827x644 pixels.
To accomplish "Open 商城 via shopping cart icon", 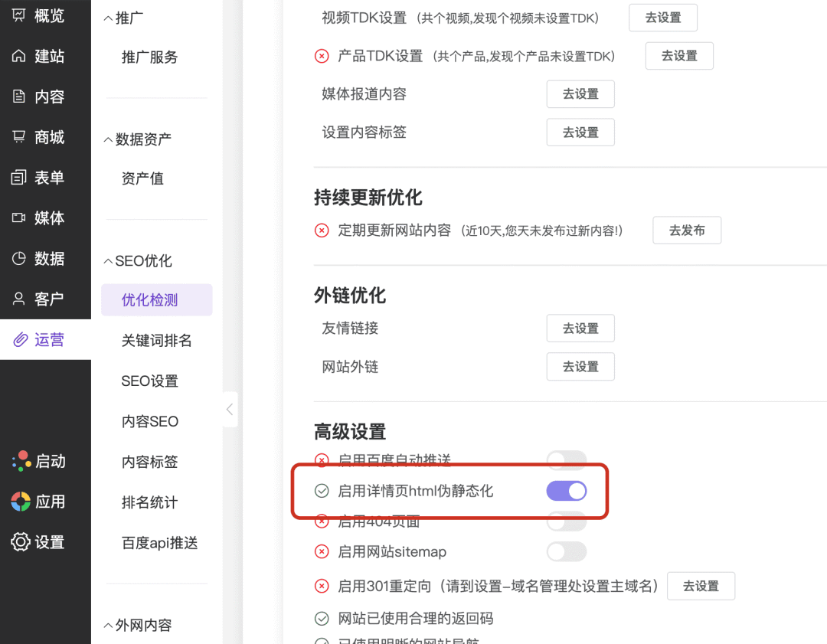I will (x=19, y=137).
